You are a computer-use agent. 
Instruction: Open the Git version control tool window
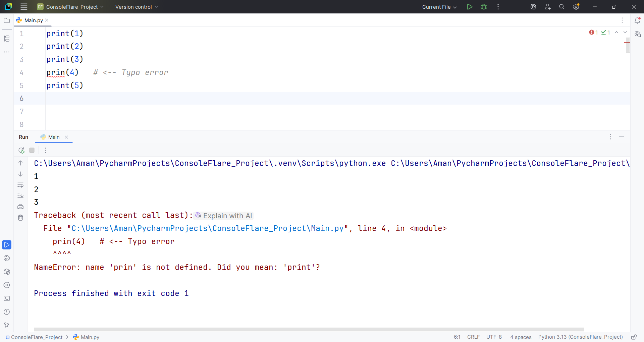[7, 325]
